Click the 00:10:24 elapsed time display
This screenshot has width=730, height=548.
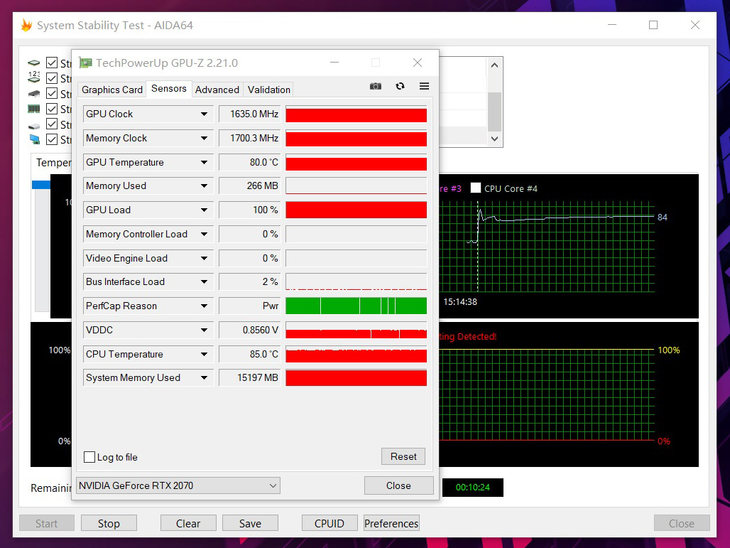(x=473, y=487)
